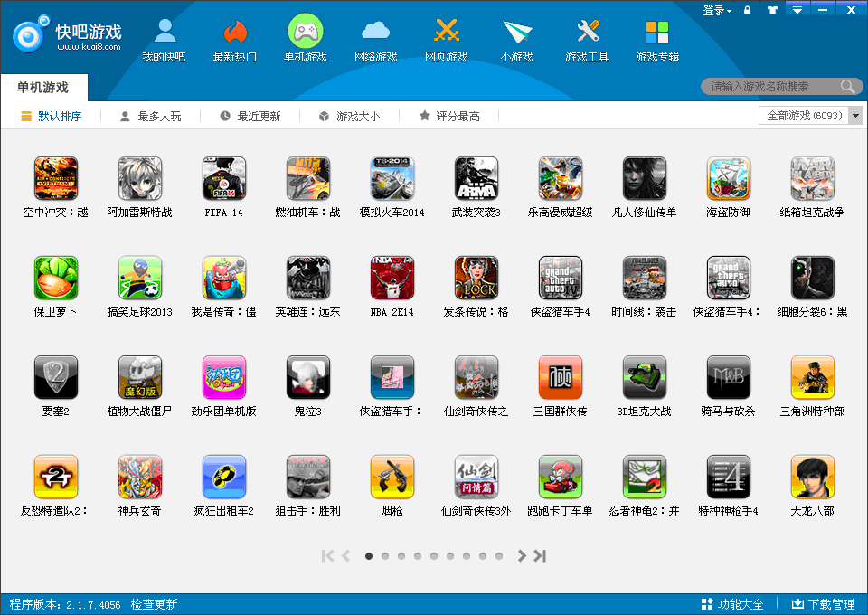Open the 我的快吧 profile icon
This screenshot has height=615, width=868.
point(164,33)
